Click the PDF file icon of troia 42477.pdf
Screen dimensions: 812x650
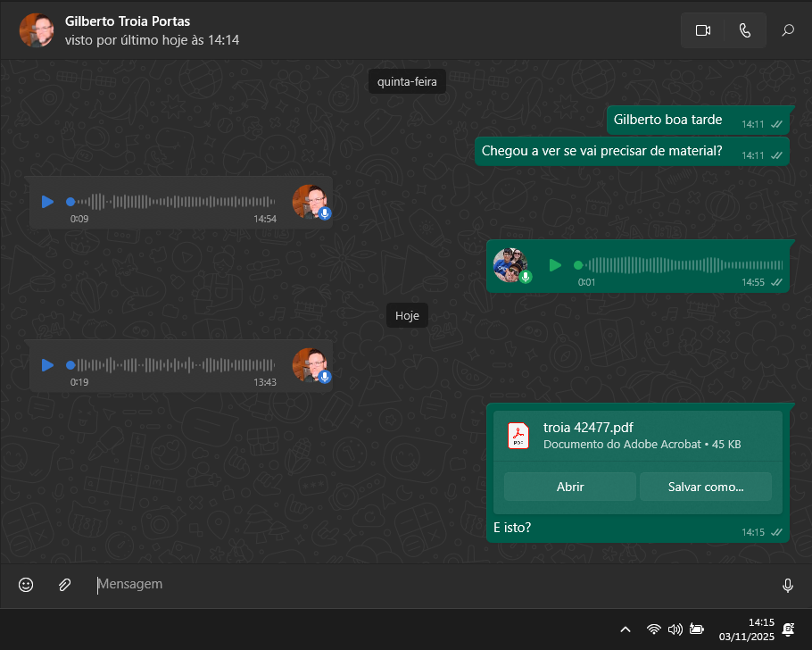click(x=518, y=436)
